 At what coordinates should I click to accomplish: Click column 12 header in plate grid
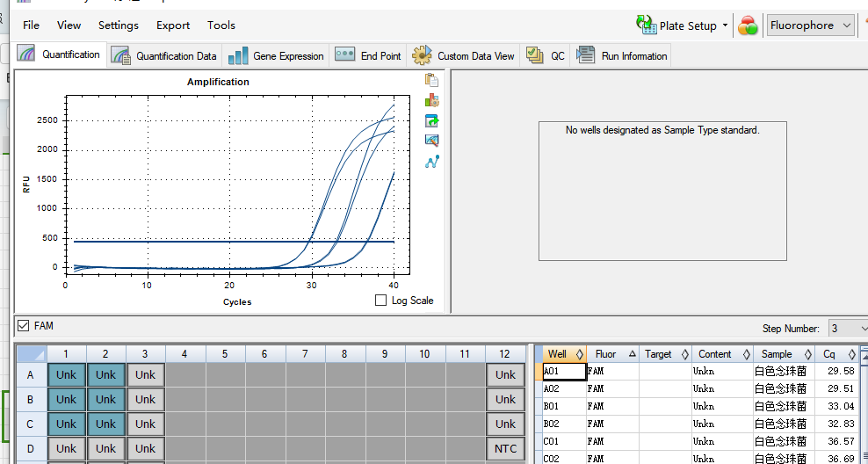(505, 354)
